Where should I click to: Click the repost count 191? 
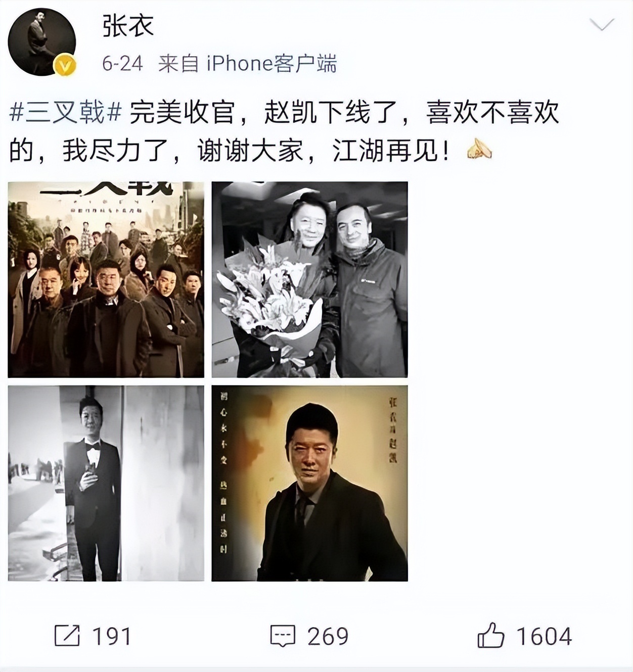pos(112,636)
